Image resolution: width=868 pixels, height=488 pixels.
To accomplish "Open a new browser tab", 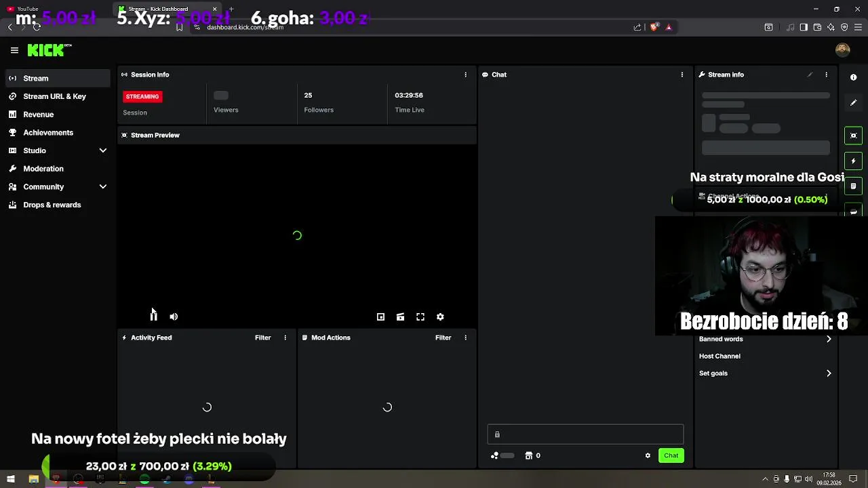I will pos(231,9).
